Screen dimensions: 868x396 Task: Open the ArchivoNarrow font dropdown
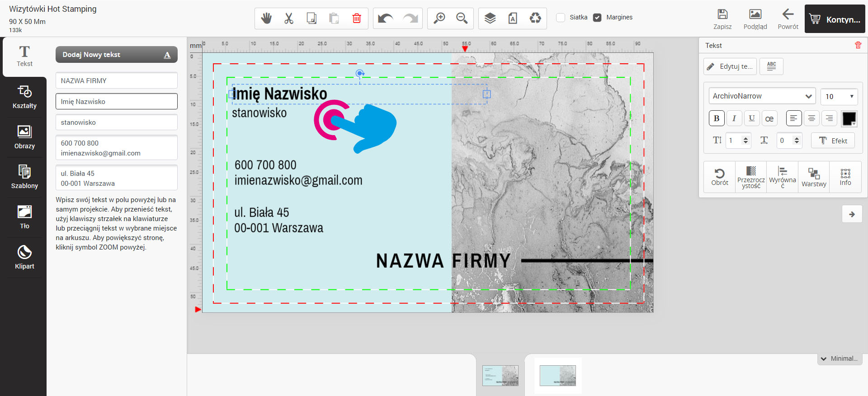[x=762, y=96]
